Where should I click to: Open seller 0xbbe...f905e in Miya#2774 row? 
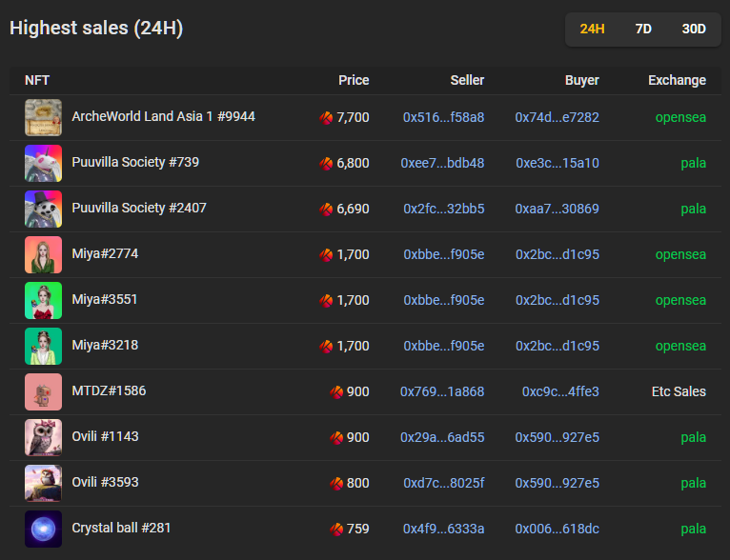(444, 254)
